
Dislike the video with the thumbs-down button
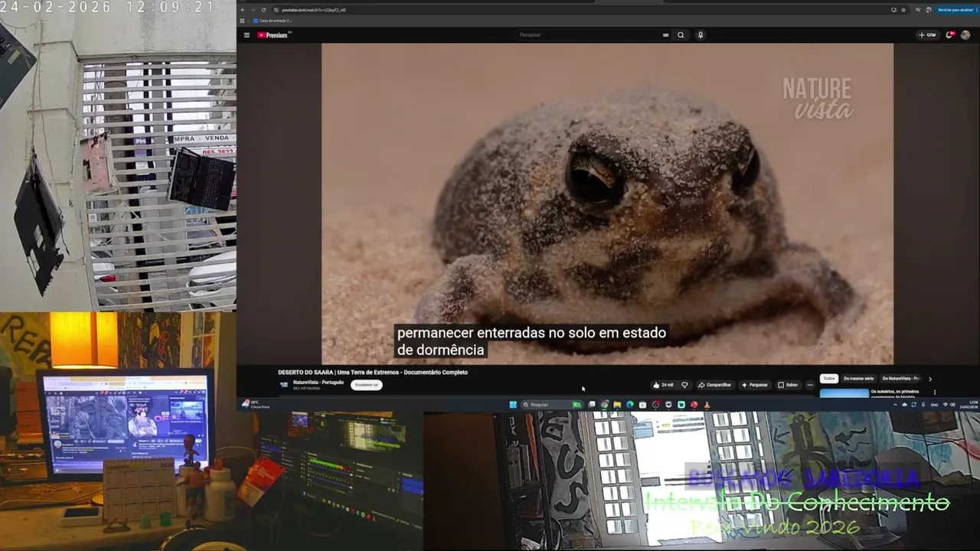tap(684, 385)
